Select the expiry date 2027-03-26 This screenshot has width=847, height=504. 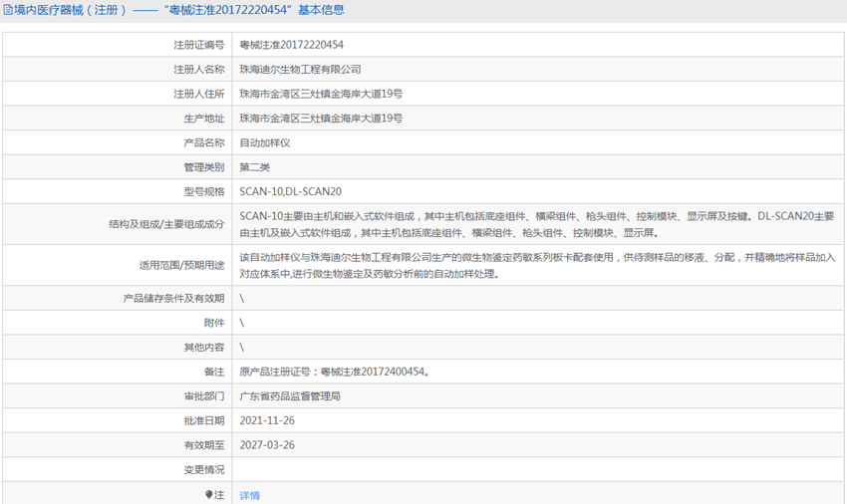(x=267, y=445)
